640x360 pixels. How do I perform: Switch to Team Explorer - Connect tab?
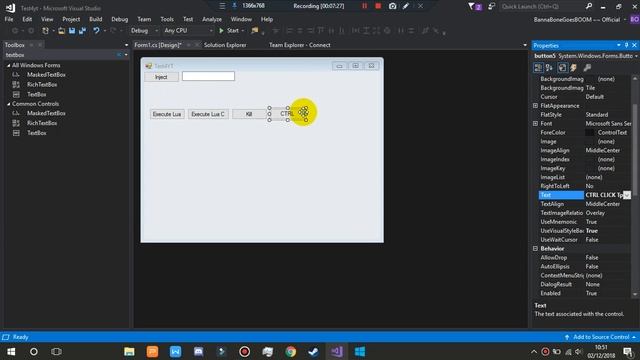point(300,45)
